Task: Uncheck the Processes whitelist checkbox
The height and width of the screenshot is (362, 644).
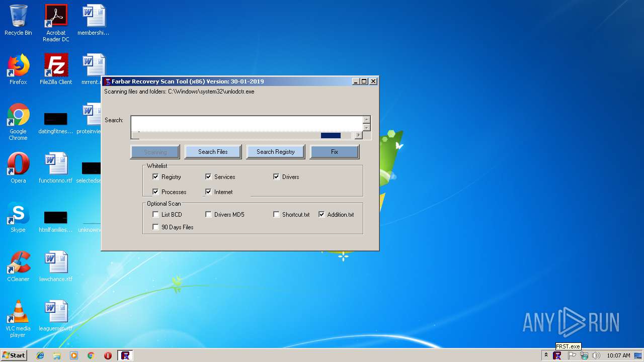Action: [x=155, y=192]
